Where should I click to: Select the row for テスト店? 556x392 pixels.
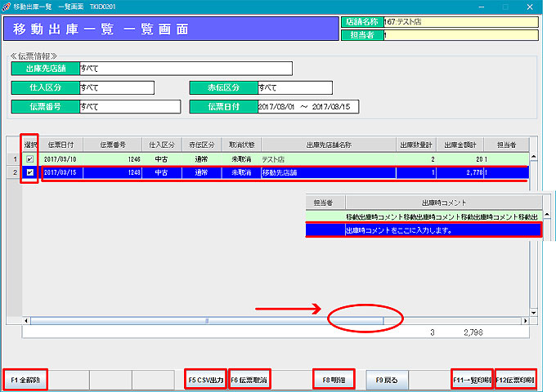[327, 159]
